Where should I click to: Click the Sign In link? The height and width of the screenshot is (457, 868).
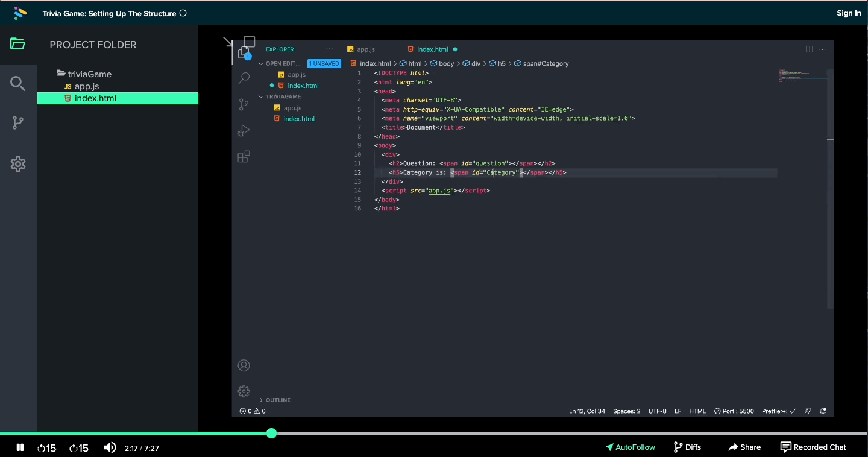click(x=849, y=13)
